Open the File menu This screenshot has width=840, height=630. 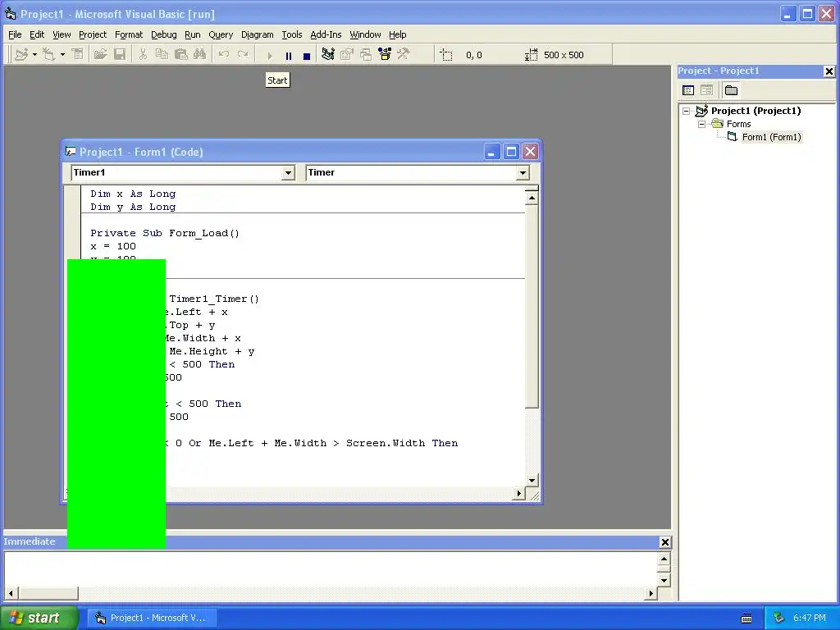15,34
